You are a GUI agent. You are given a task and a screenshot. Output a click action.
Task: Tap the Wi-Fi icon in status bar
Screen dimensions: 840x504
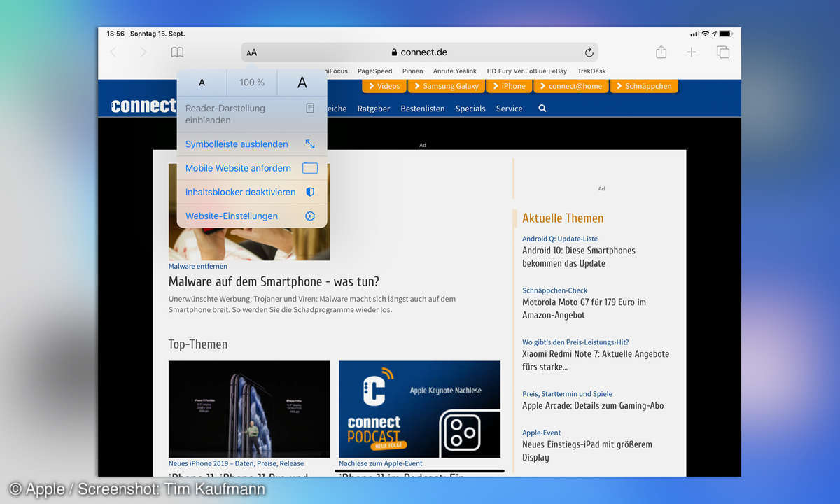706,34
